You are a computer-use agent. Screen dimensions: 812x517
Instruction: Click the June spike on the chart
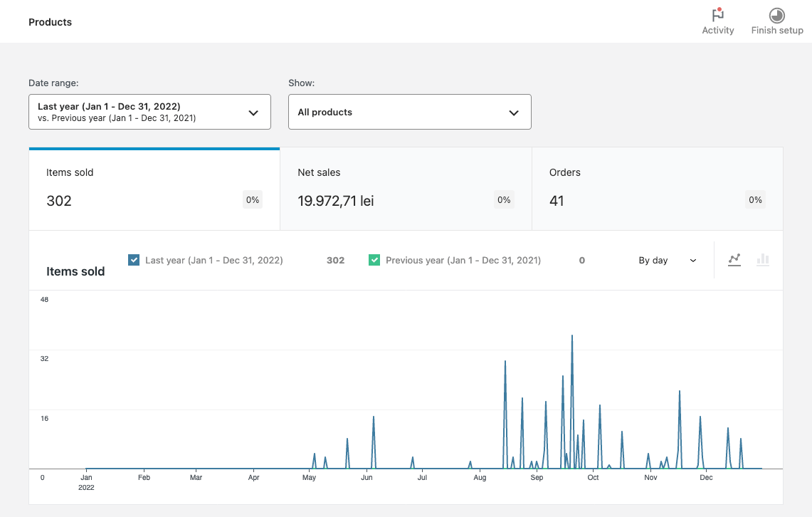pyautogui.click(x=374, y=417)
